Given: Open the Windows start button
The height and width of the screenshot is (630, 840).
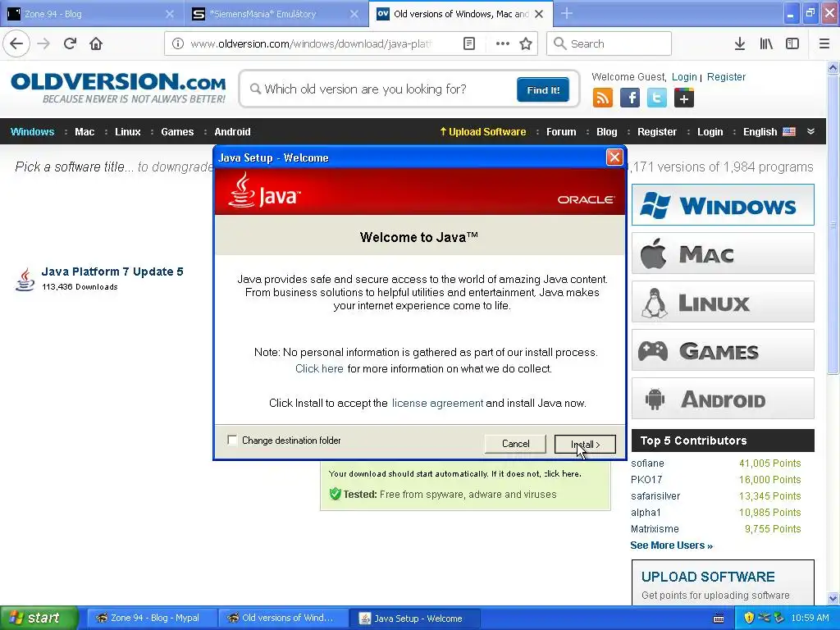Looking at the screenshot, I should pyautogui.click(x=39, y=618).
